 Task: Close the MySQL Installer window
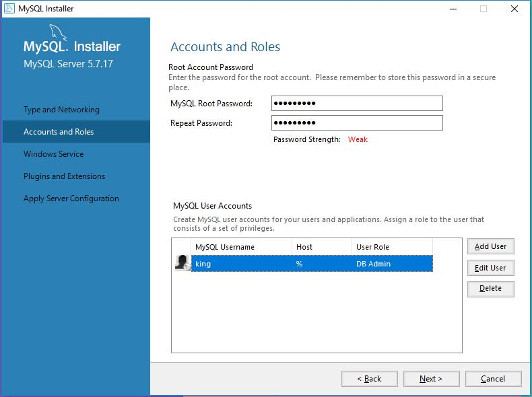click(514, 9)
